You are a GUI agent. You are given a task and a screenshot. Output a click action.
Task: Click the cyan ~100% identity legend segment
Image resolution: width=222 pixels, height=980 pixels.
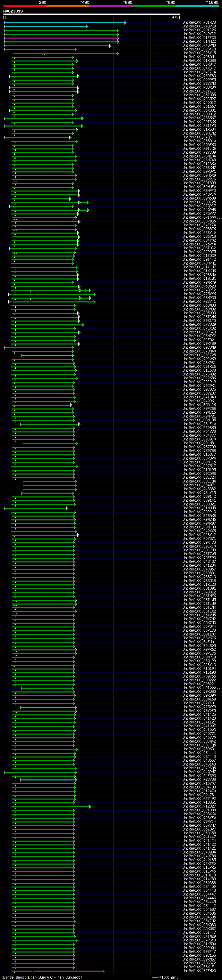click(197, 6)
